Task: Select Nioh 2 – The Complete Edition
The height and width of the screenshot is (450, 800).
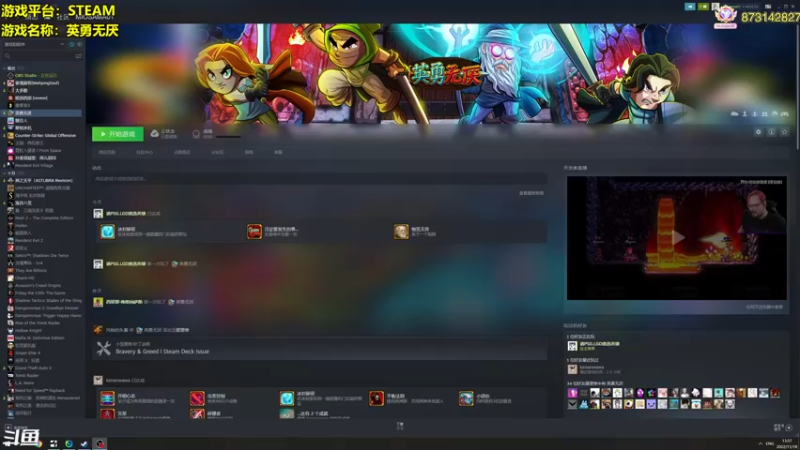Action: (43, 218)
